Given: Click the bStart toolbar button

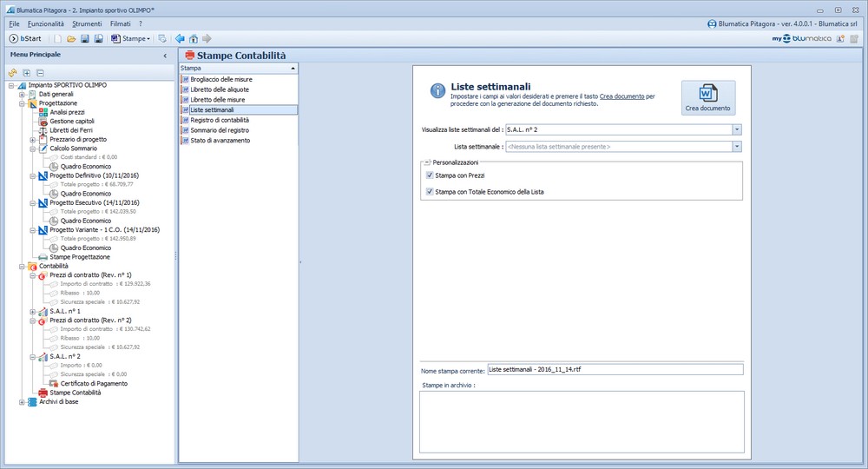Looking at the screenshot, I should [25, 39].
